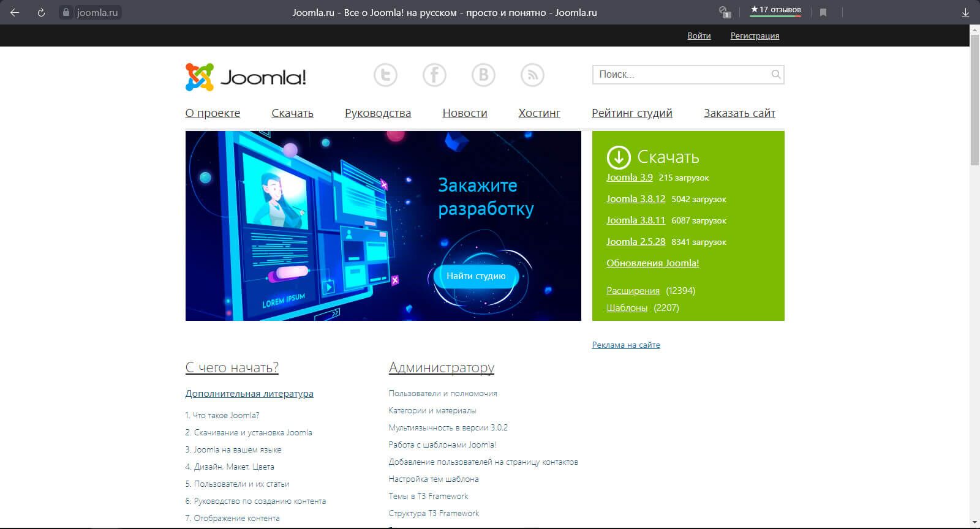Screen dimensions: 980x529
Task: Click the joomla.ru address bar text
Action: tap(97, 12)
